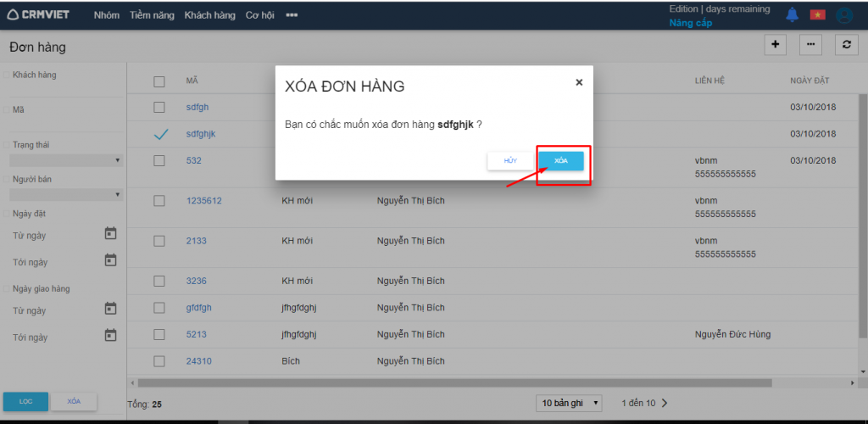
Task: Click the plus icon to add order
Action: [775, 46]
